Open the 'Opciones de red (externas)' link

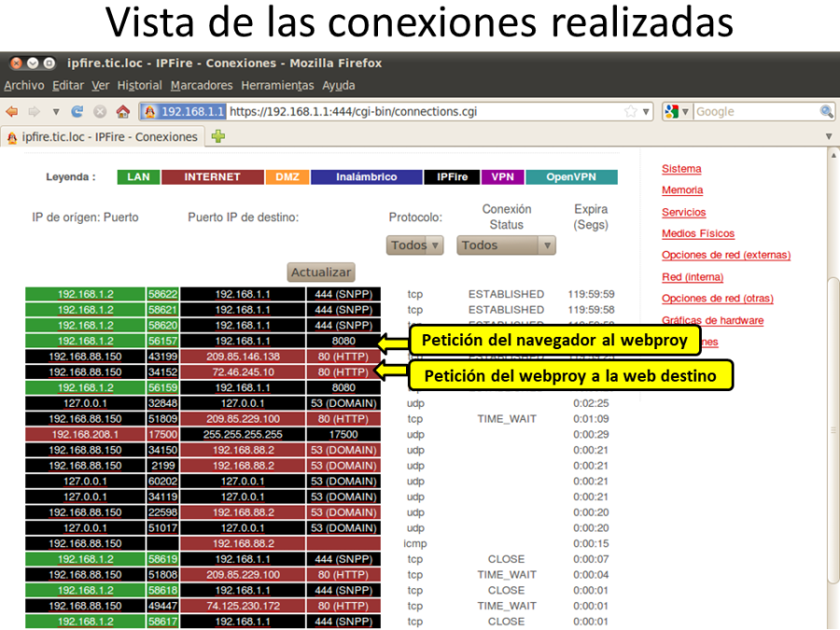tap(725, 254)
